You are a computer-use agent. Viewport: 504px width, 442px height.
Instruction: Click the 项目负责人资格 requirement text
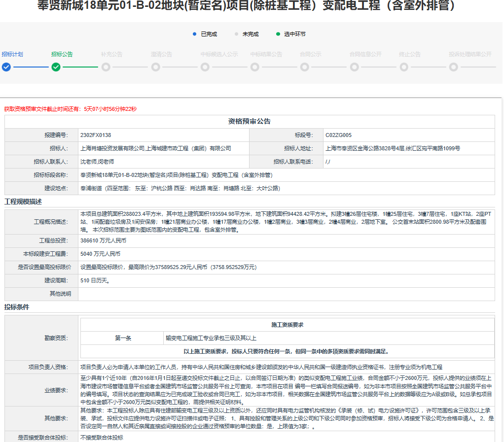(261, 367)
